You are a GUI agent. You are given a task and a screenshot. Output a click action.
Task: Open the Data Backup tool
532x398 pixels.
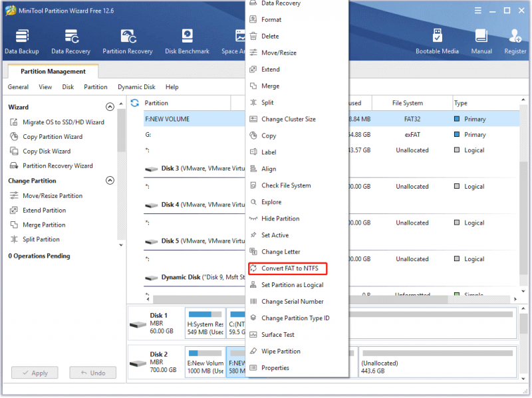[22, 42]
